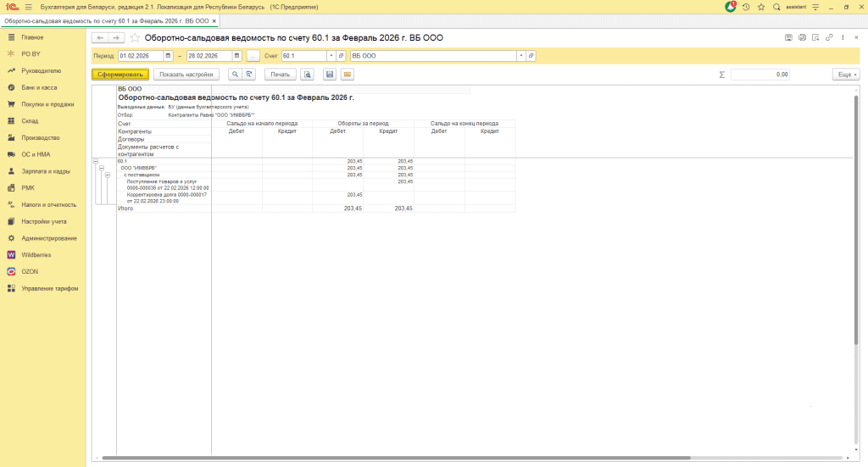Click the Сформировать button

(x=120, y=75)
